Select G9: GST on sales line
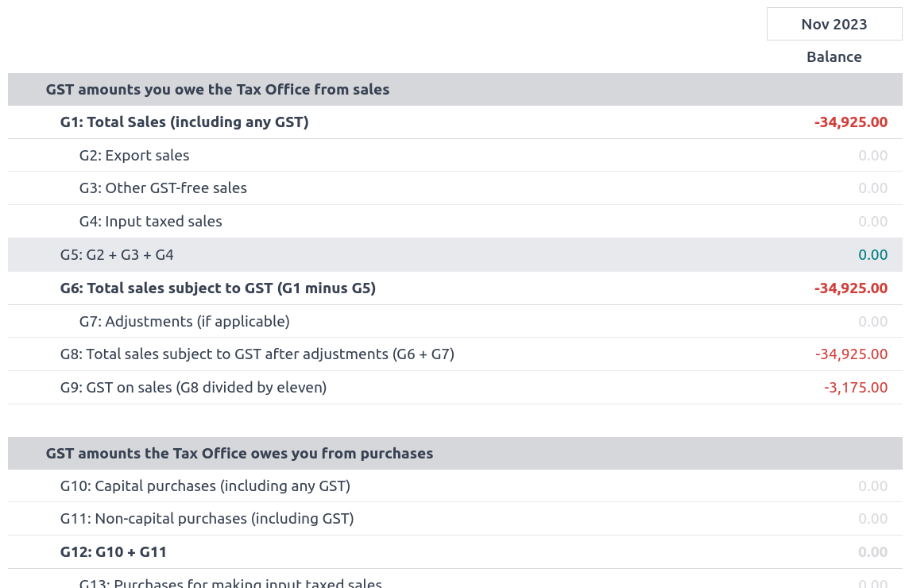This screenshot has height=588, width=909. [x=193, y=388]
